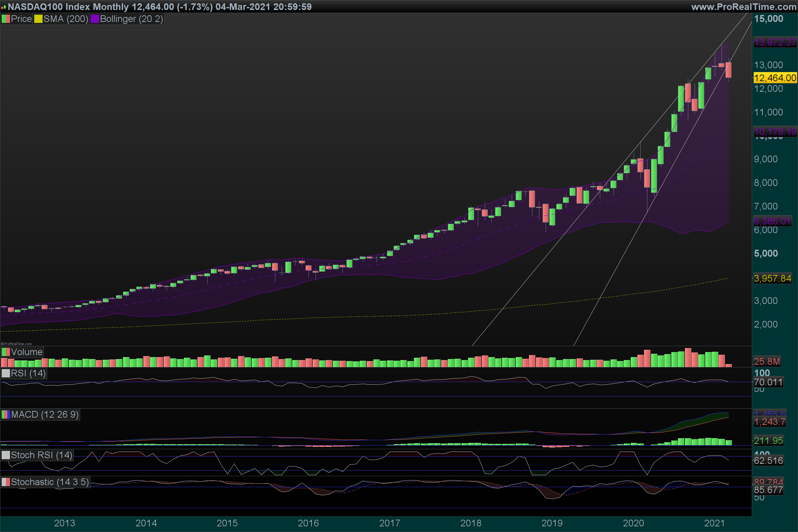The image size is (798, 532).
Task: Click the 2018 label on time axis
Action: pyautogui.click(x=470, y=523)
